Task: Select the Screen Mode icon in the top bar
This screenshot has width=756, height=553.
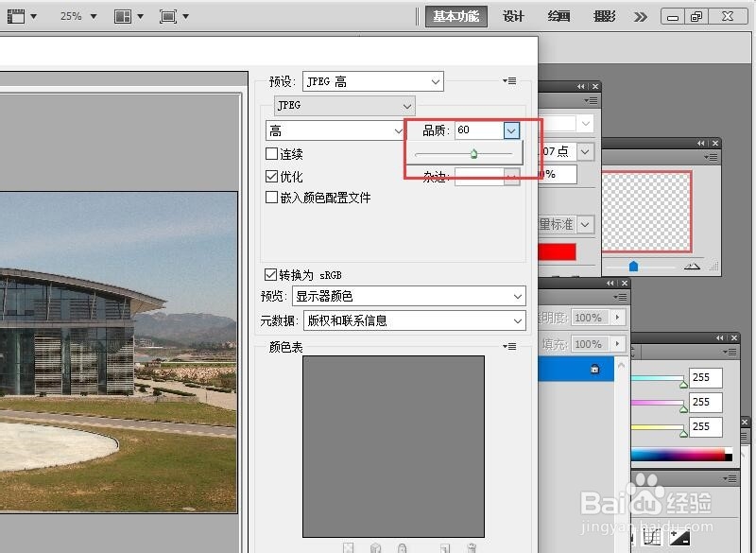Action: (170, 16)
